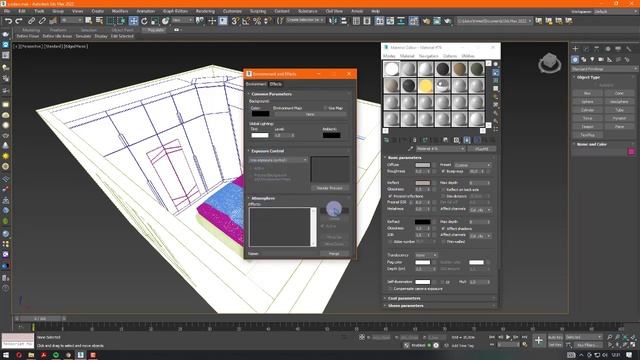Click the Redo arrow in main toolbar
This screenshot has height=360, width=640.
19,21
